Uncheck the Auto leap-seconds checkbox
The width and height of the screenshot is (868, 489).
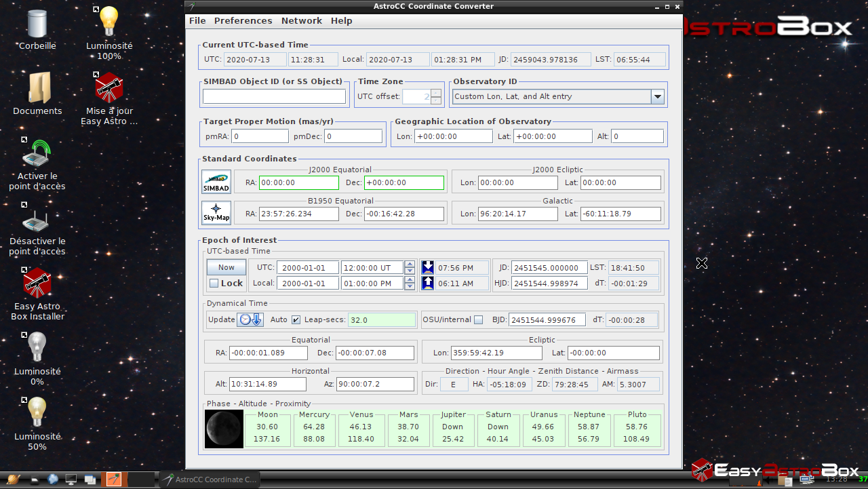296,319
